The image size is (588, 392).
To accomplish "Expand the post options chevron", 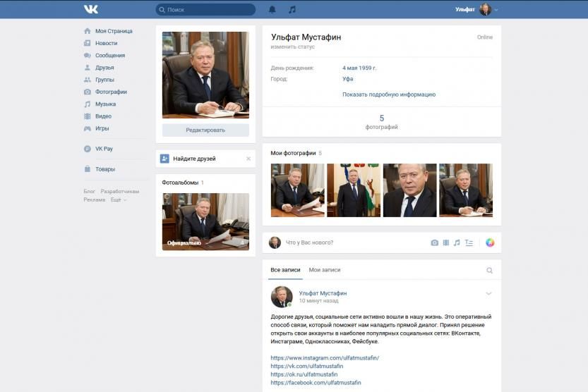I will (x=488, y=293).
